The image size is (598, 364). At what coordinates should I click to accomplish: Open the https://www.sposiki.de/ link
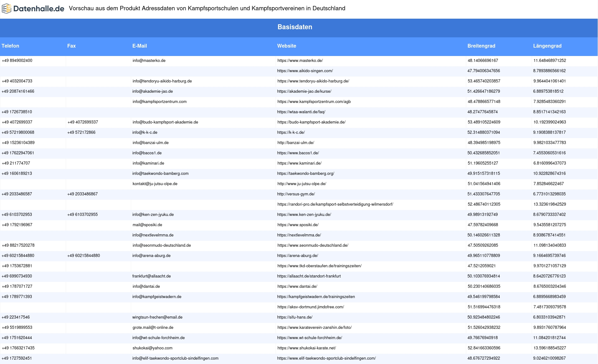click(x=298, y=225)
